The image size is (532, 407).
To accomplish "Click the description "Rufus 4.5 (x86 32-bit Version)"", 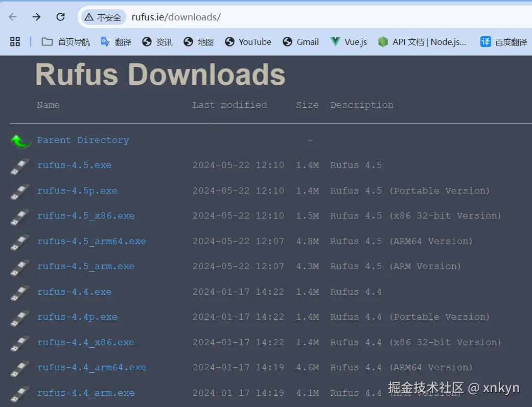I will pyautogui.click(x=416, y=216).
